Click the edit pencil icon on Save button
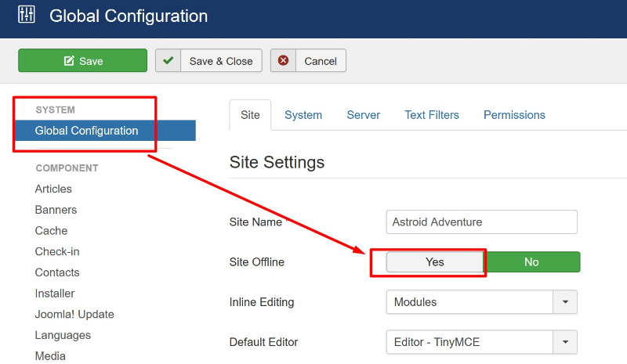The height and width of the screenshot is (364, 627). 69,61
